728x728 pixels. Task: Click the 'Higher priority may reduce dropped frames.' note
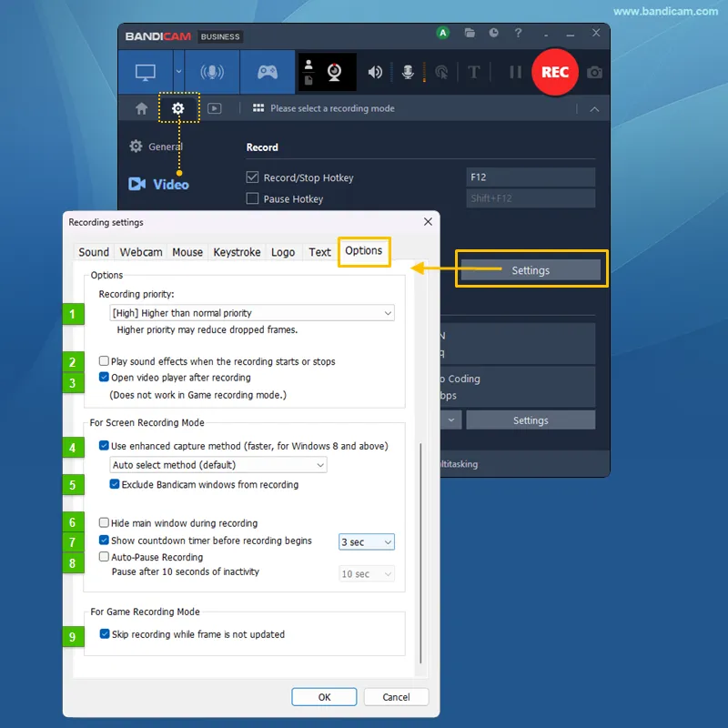click(207, 329)
